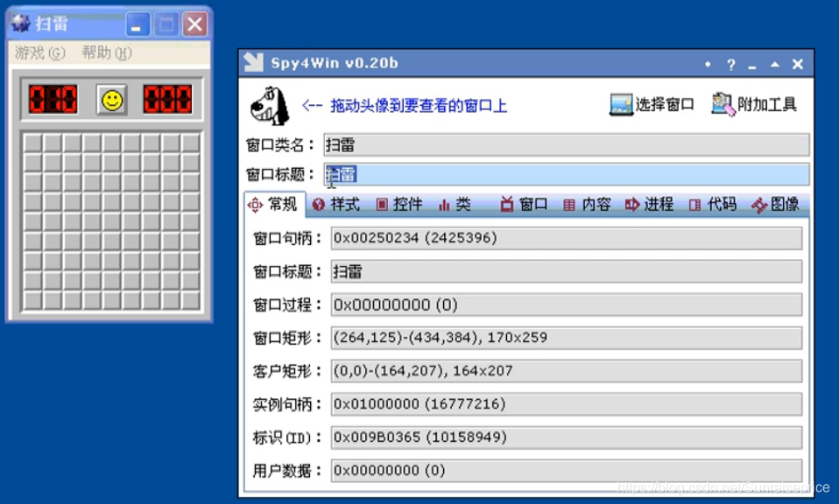
Task: Close the 扫雷 window
Action: click(x=194, y=24)
